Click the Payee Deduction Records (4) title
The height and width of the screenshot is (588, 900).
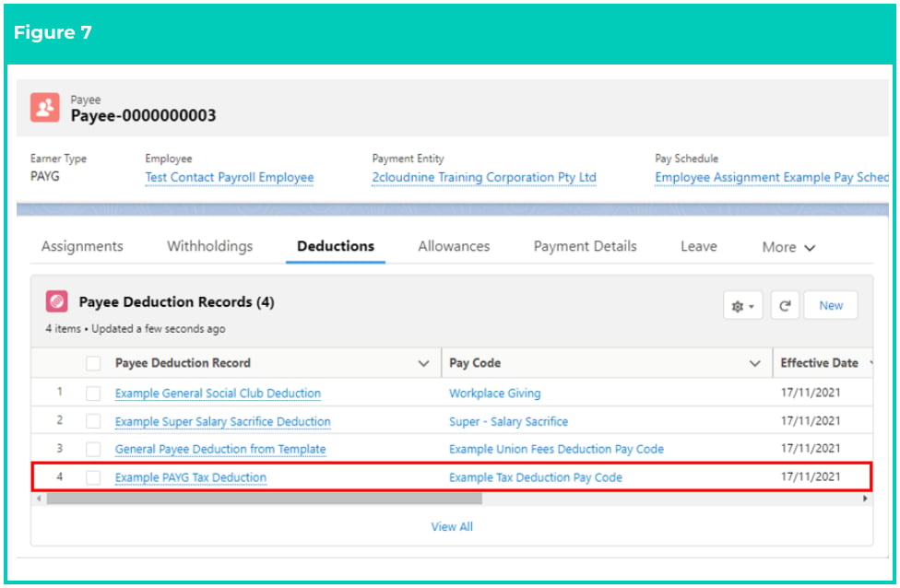(176, 301)
